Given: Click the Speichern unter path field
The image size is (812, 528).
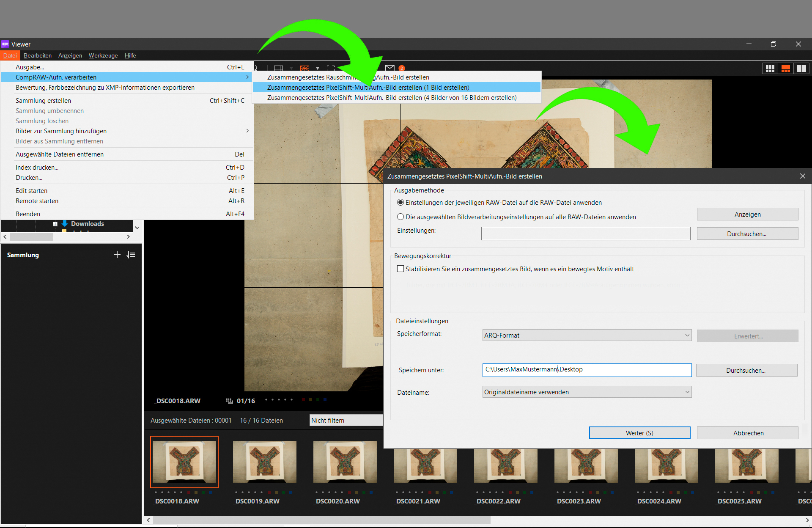Looking at the screenshot, I should [x=587, y=370].
